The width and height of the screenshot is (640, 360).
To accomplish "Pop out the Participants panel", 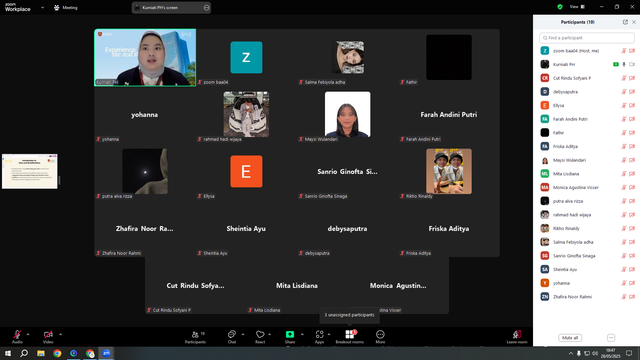I will (625, 22).
